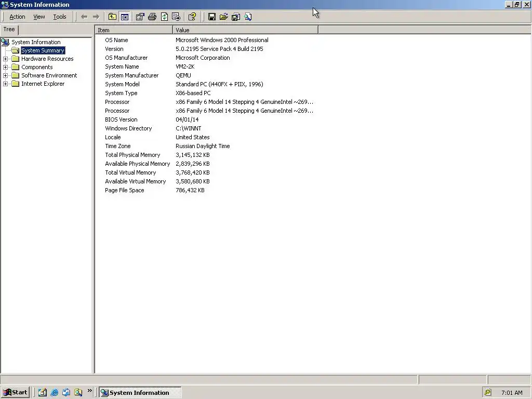Click the Export List icon

click(x=176, y=17)
